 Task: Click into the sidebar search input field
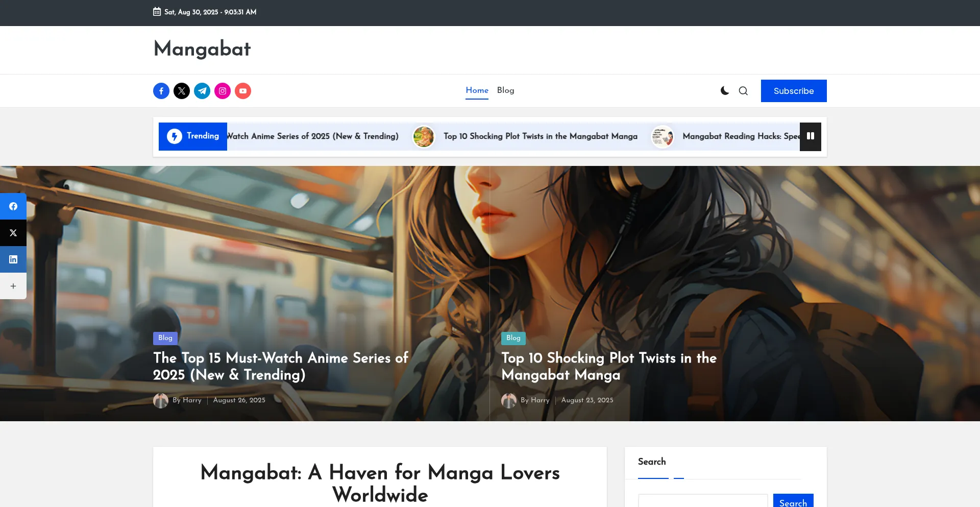pyautogui.click(x=703, y=501)
